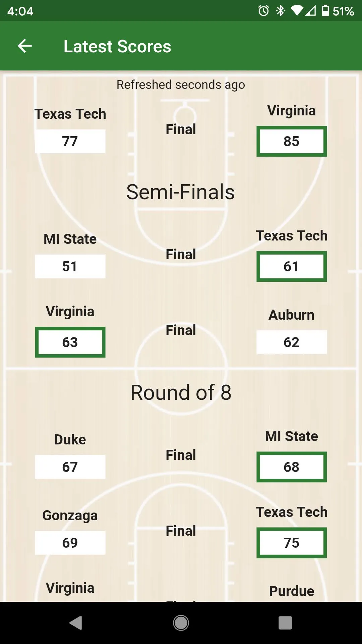Tap the Android back navigation button
Image resolution: width=362 pixels, height=644 pixels.
76,623
